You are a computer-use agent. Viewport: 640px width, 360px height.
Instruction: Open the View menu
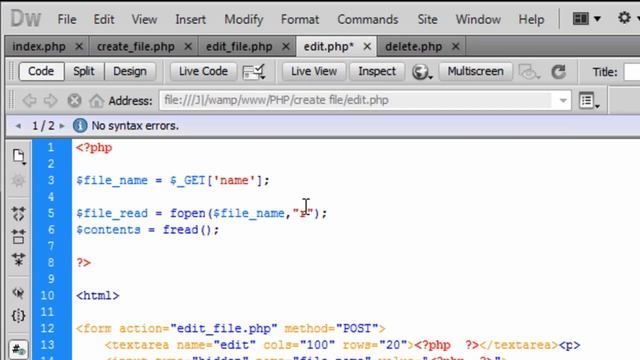[144, 19]
